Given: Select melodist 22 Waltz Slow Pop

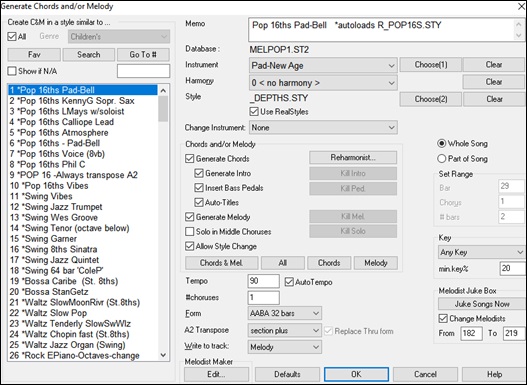Looking at the screenshot, I should tap(83, 313).
